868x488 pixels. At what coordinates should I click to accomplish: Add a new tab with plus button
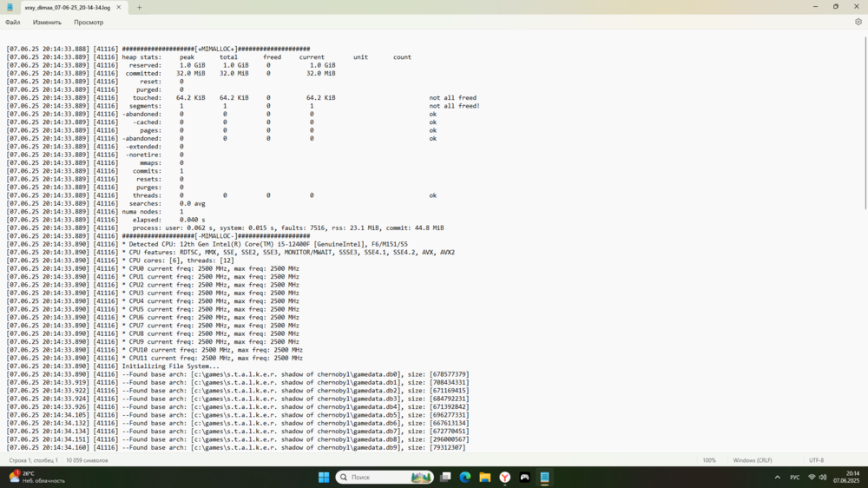(139, 7)
